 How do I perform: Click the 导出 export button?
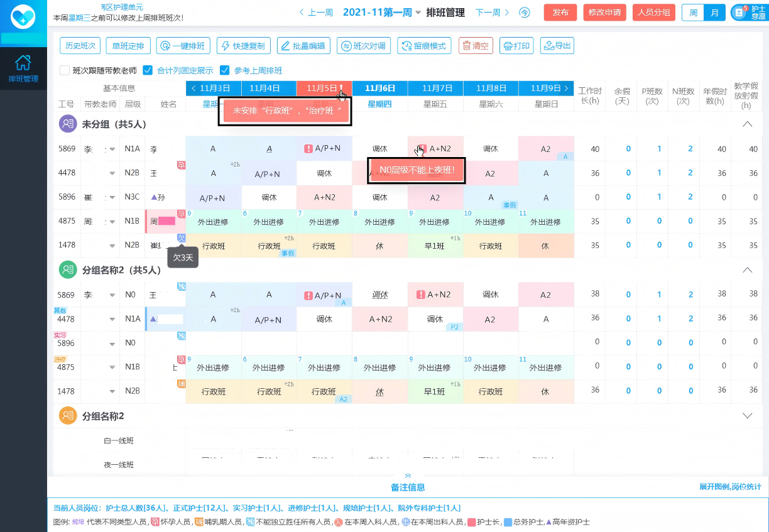557,46
